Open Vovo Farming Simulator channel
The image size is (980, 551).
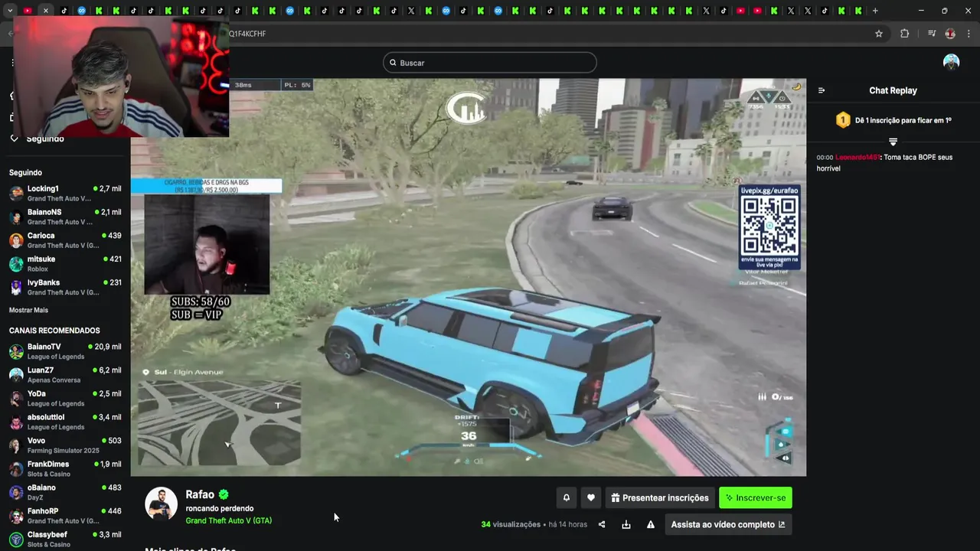65,446
